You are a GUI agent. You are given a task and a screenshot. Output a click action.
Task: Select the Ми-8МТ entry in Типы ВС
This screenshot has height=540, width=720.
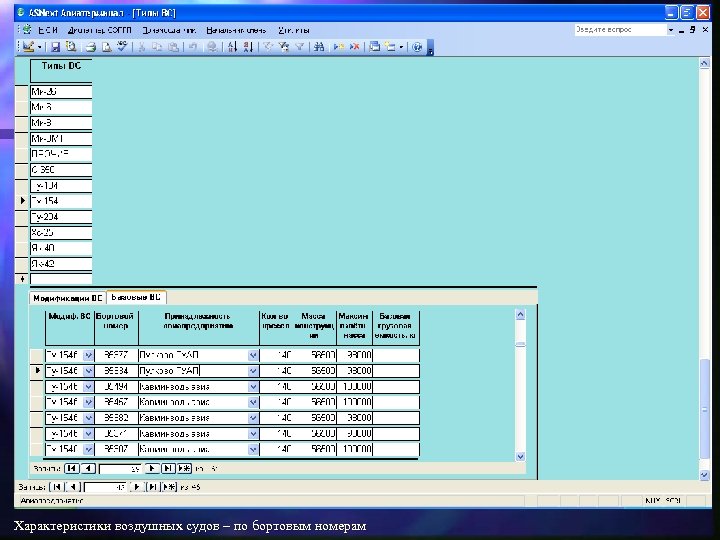(61, 138)
